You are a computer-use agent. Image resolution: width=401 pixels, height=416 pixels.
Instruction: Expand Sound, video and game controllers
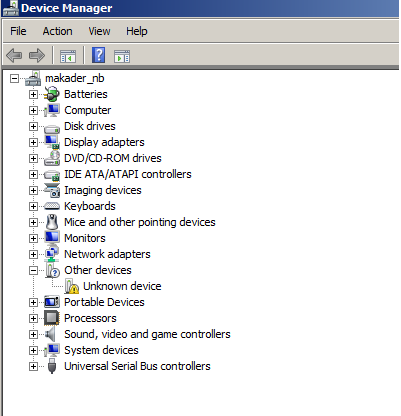[x=33, y=334]
